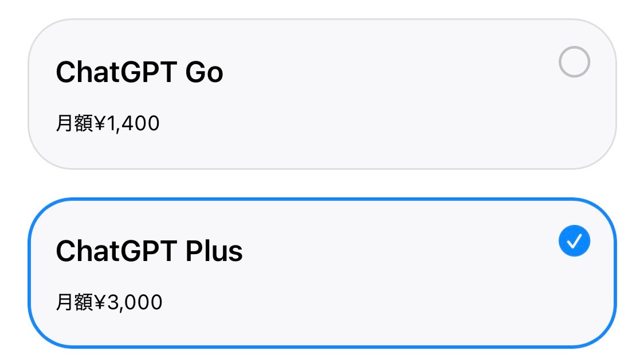644x362 pixels.
Task: Click the 月額¥1,400 price label
Action: 108,123
